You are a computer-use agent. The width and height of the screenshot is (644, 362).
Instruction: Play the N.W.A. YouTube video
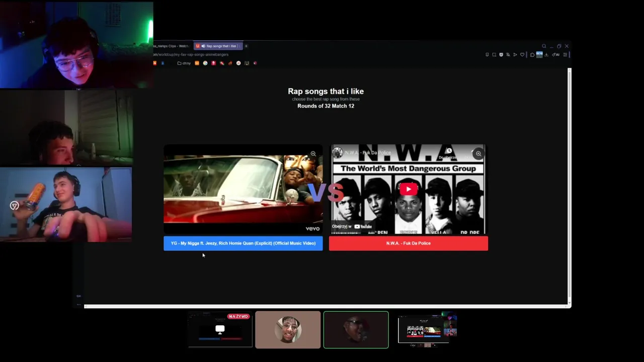[x=409, y=189]
